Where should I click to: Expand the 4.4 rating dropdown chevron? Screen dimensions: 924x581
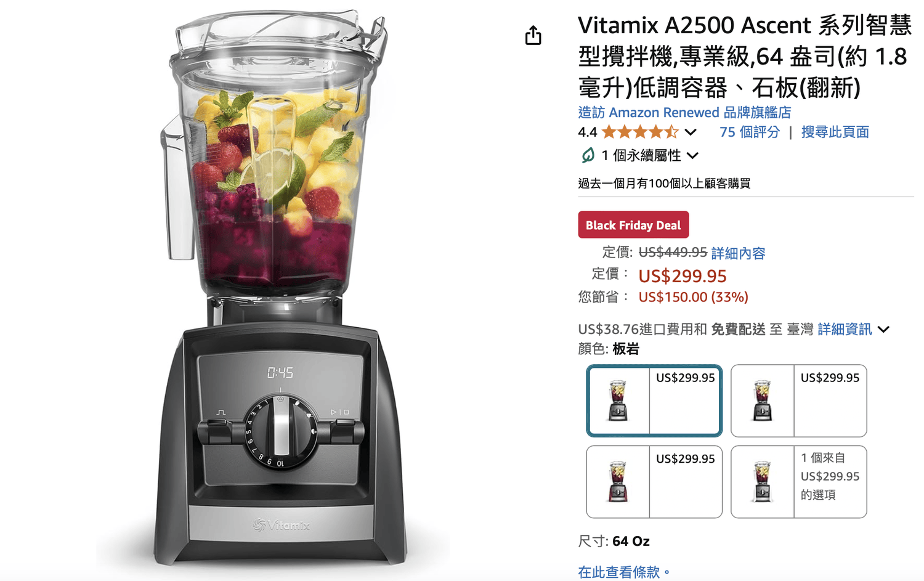691,132
